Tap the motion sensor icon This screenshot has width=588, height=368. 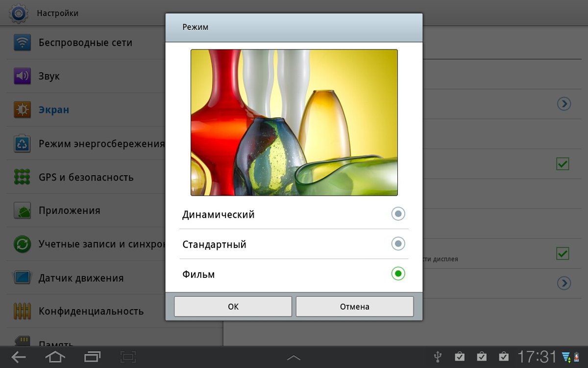22,278
